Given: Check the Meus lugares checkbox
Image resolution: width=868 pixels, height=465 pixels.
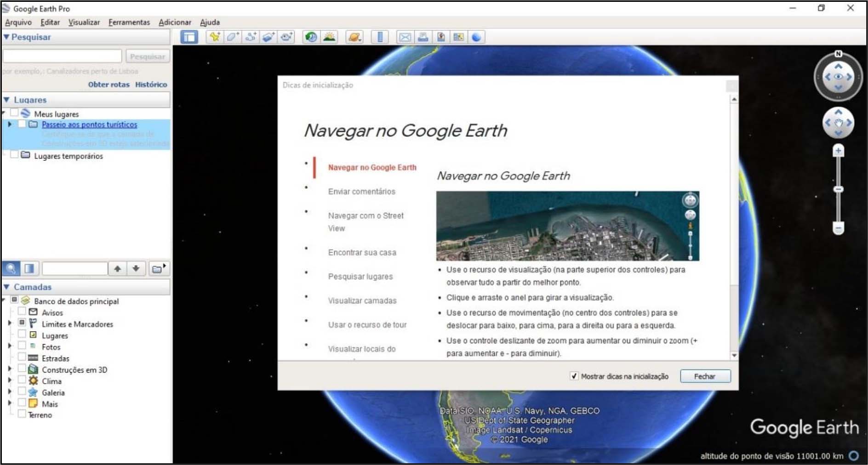Looking at the screenshot, I should pos(14,113).
